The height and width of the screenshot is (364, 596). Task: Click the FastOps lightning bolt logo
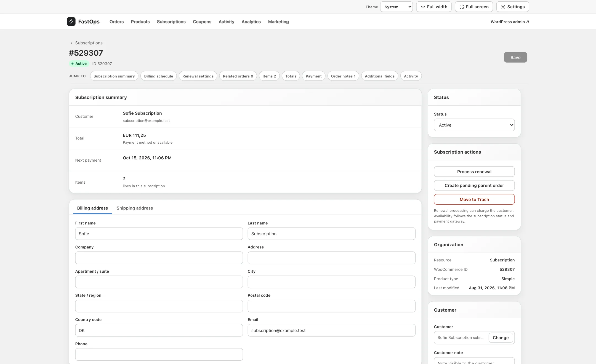(x=71, y=22)
